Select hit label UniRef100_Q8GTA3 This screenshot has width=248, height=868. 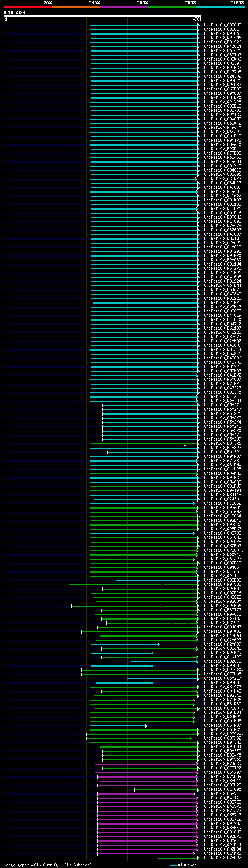[222, 55]
